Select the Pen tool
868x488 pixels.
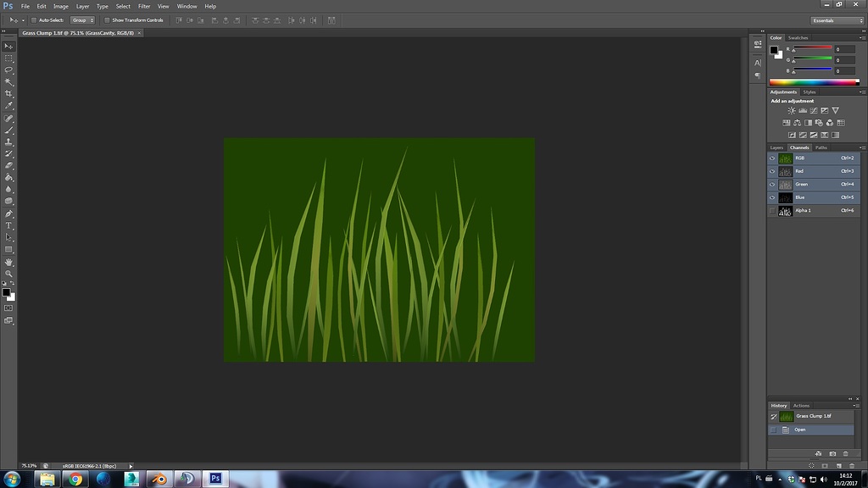pos(8,213)
